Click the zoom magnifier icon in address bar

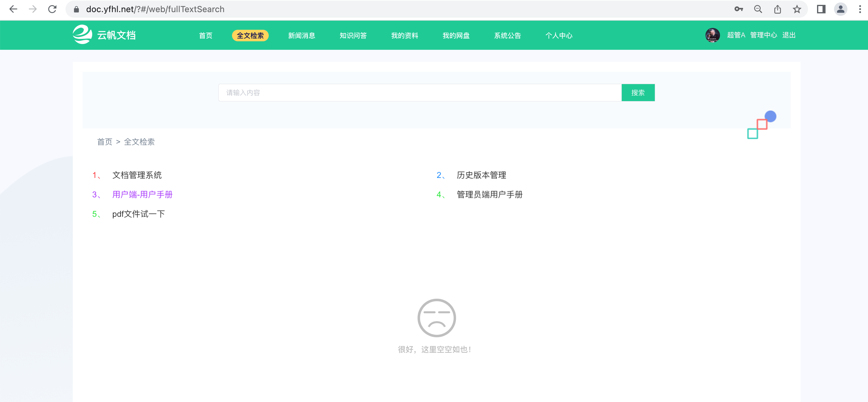coord(758,9)
